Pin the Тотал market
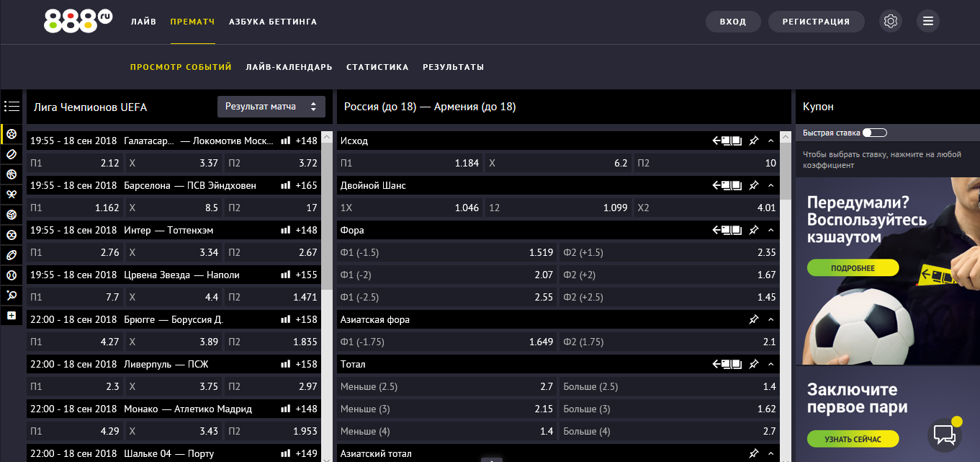 (x=754, y=365)
